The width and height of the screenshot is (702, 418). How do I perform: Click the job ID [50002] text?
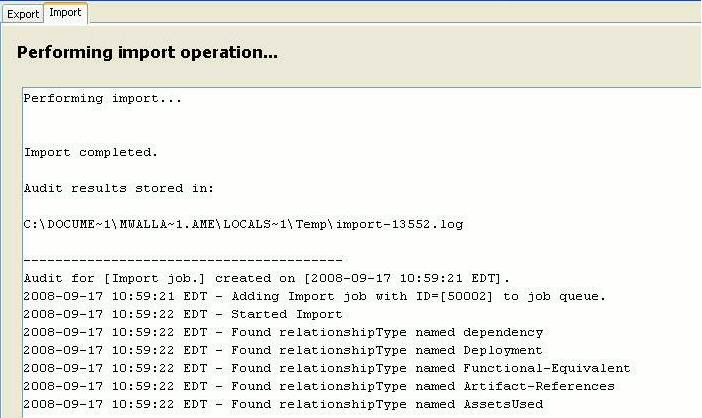pos(466,296)
